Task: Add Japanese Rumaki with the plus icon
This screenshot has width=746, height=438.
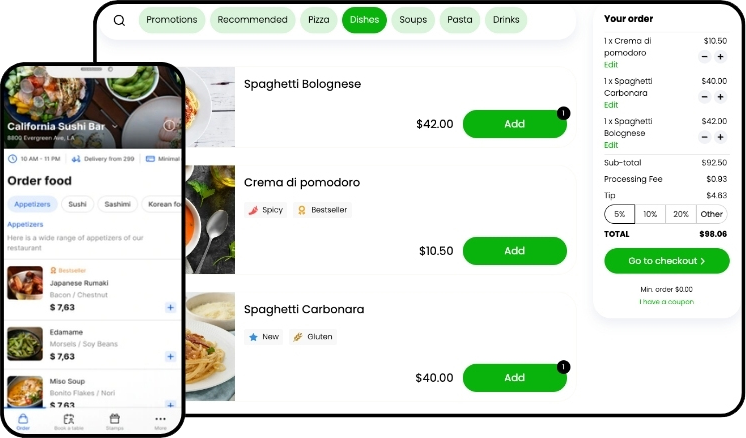Action: click(x=170, y=308)
